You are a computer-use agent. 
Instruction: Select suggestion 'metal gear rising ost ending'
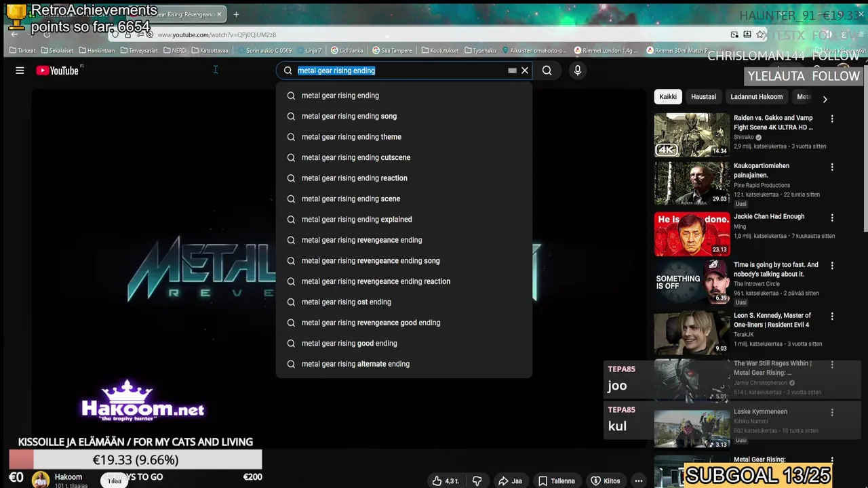coord(404,302)
